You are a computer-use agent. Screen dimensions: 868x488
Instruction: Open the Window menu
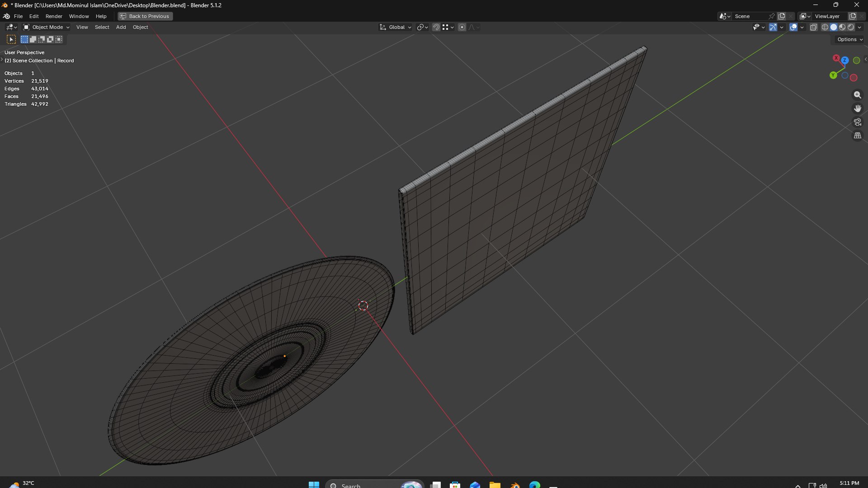point(79,16)
